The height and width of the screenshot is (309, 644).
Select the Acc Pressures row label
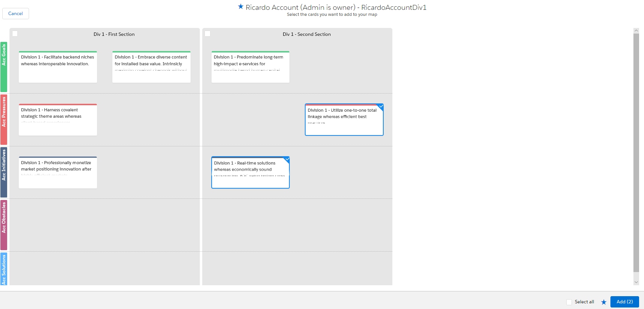point(4,120)
